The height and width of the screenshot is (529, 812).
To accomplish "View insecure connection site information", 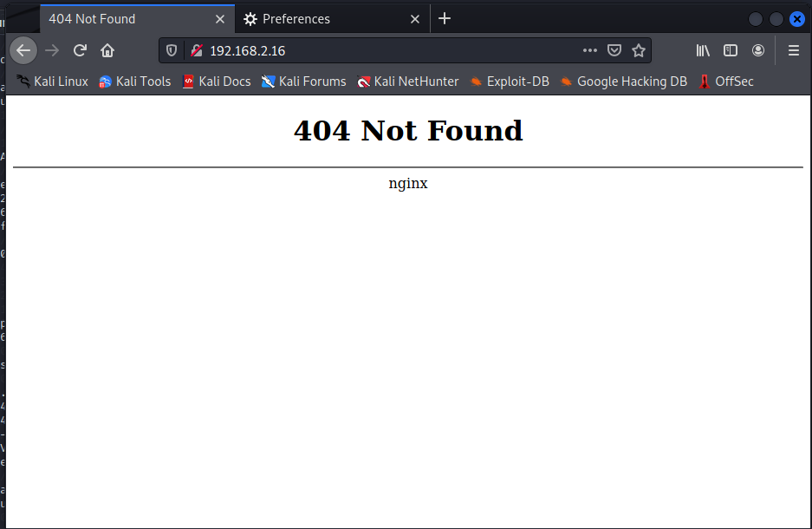I will click(196, 50).
